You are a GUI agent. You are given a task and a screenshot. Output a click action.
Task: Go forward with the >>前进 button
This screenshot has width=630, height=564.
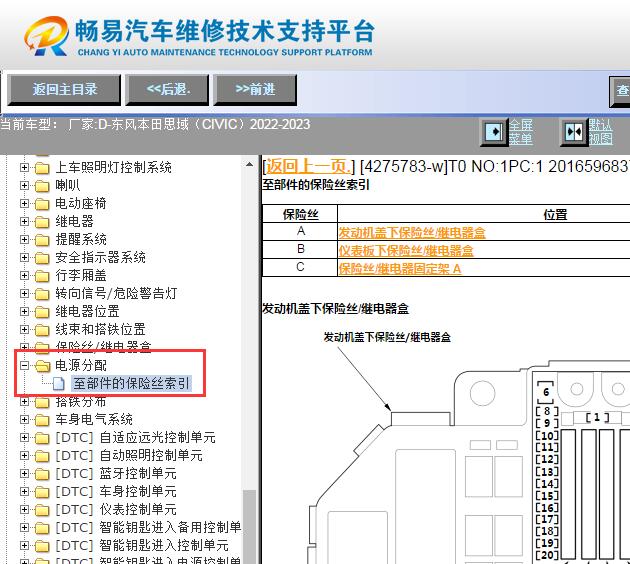point(255,90)
